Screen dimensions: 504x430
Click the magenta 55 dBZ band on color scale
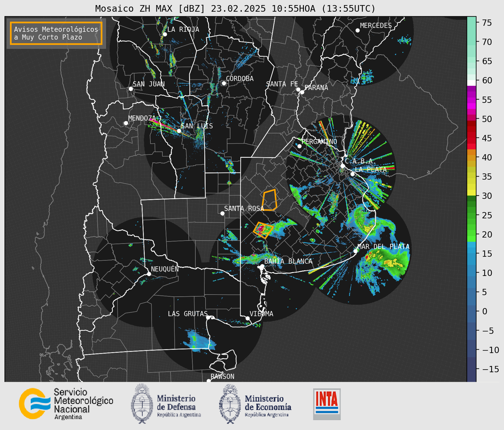tap(471, 100)
